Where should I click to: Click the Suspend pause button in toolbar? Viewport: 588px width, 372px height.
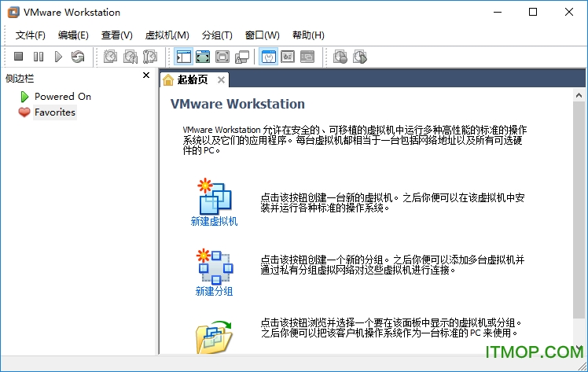[x=39, y=57]
